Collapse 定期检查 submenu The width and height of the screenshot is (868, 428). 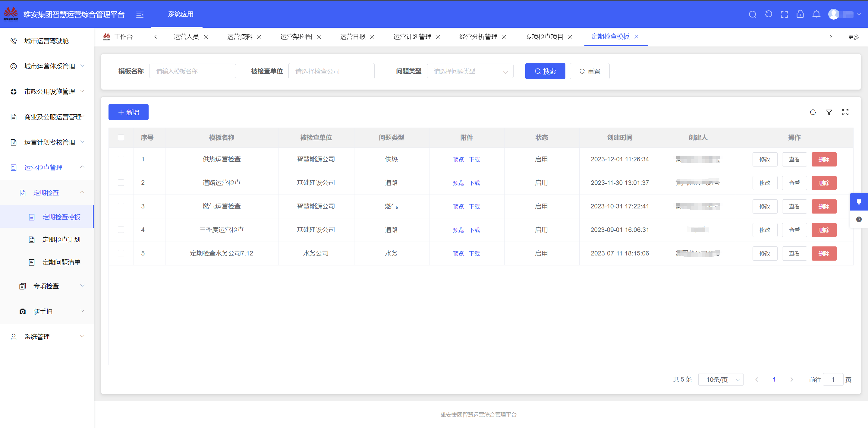(47, 192)
